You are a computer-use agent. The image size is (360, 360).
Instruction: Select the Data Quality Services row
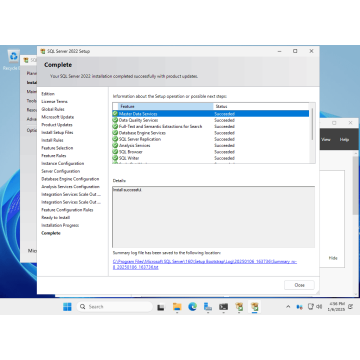(x=211, y=120)
